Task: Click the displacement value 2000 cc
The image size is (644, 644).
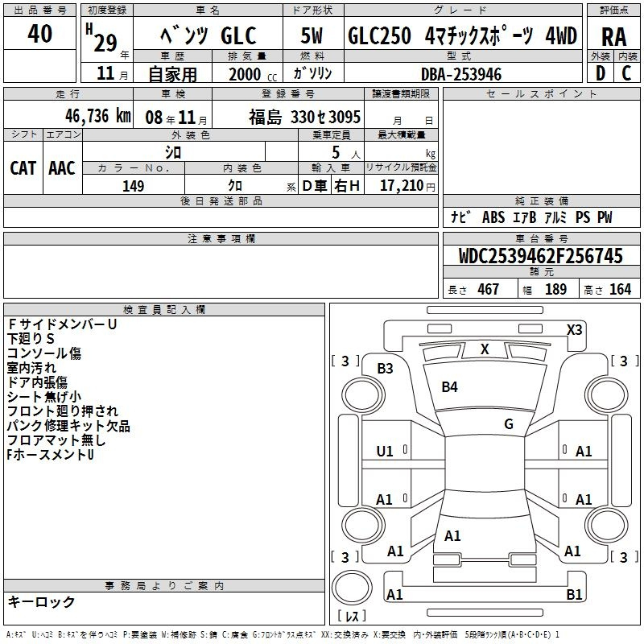Action: tap(253, 75)
